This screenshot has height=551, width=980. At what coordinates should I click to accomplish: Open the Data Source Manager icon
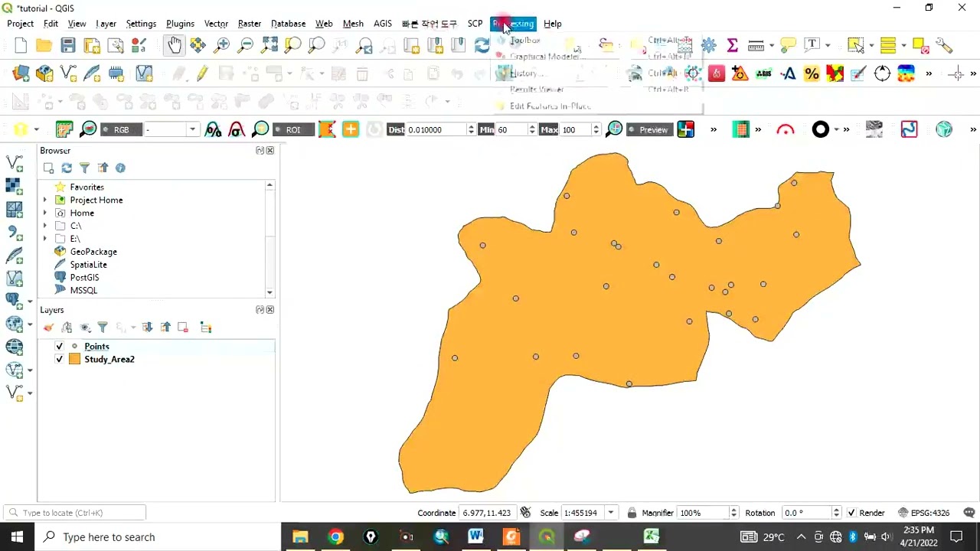[x=21, y=74]
